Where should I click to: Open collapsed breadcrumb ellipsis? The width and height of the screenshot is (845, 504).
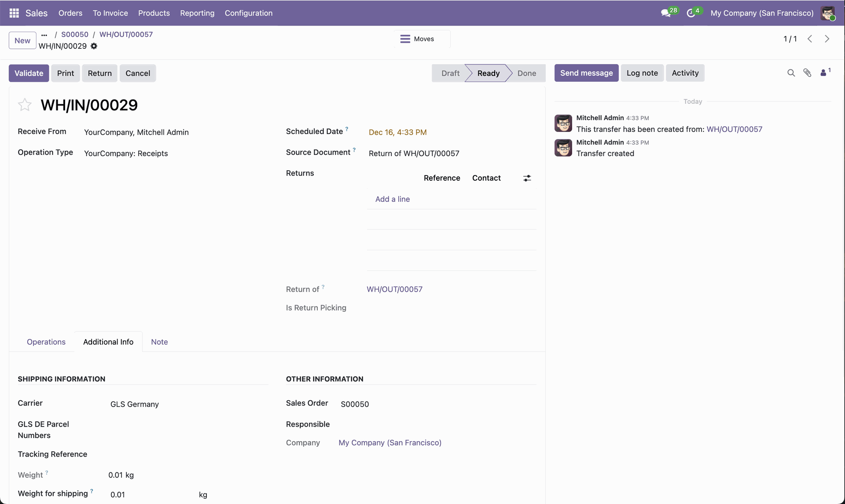pyautogui.click(x=44, y=34)
